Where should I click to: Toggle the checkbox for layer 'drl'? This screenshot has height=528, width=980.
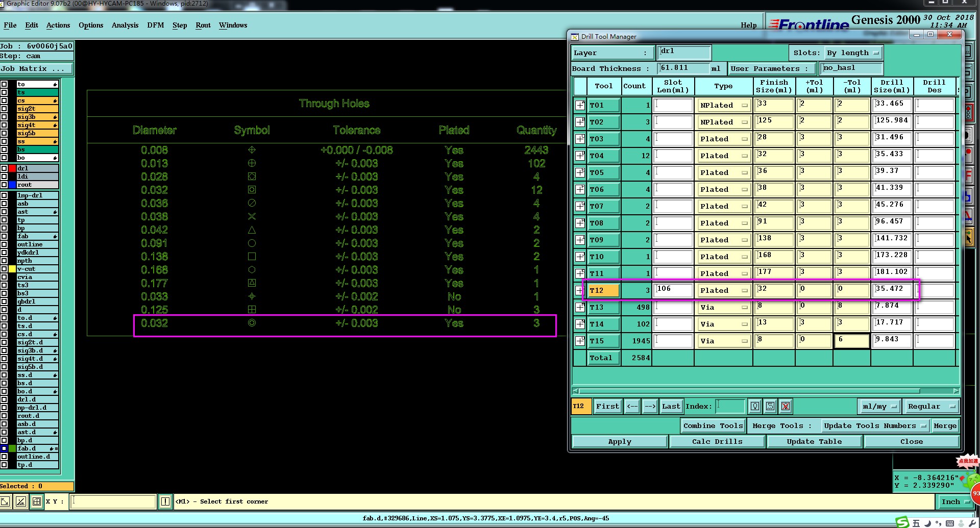point(4,168)
